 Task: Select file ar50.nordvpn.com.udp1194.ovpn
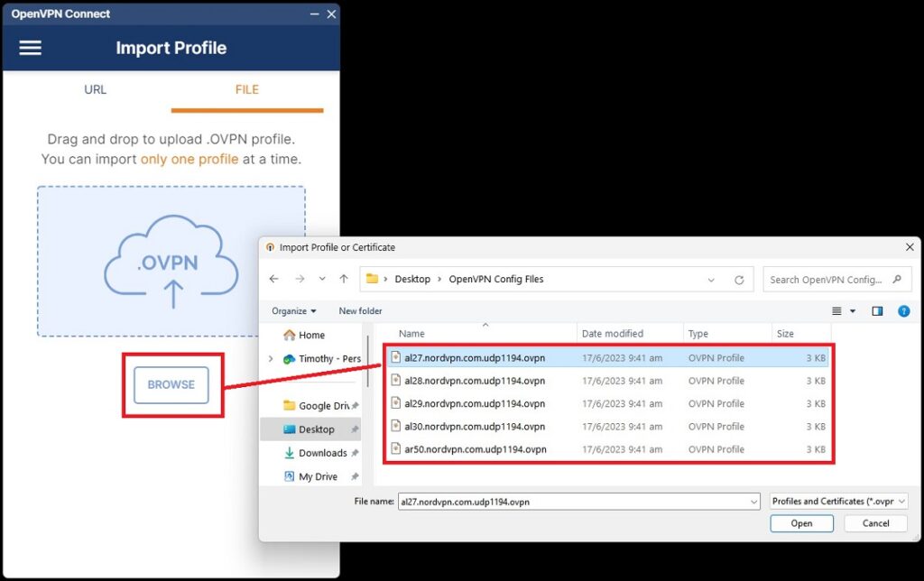pyautogui.click(x=608, y=449)
